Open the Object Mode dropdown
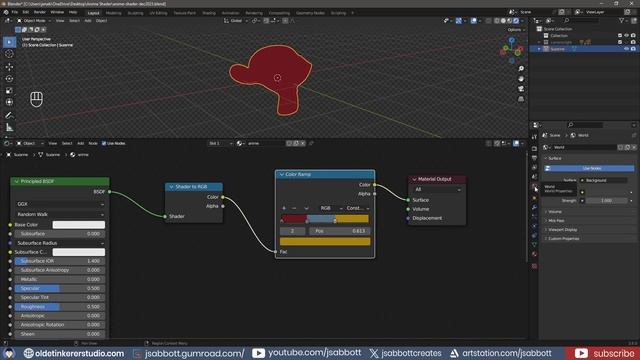640x360 pixels. click(x=33, y=21)
